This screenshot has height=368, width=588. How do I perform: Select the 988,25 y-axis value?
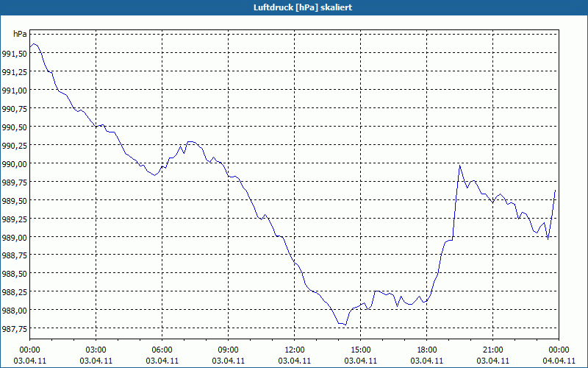[14, 292]
